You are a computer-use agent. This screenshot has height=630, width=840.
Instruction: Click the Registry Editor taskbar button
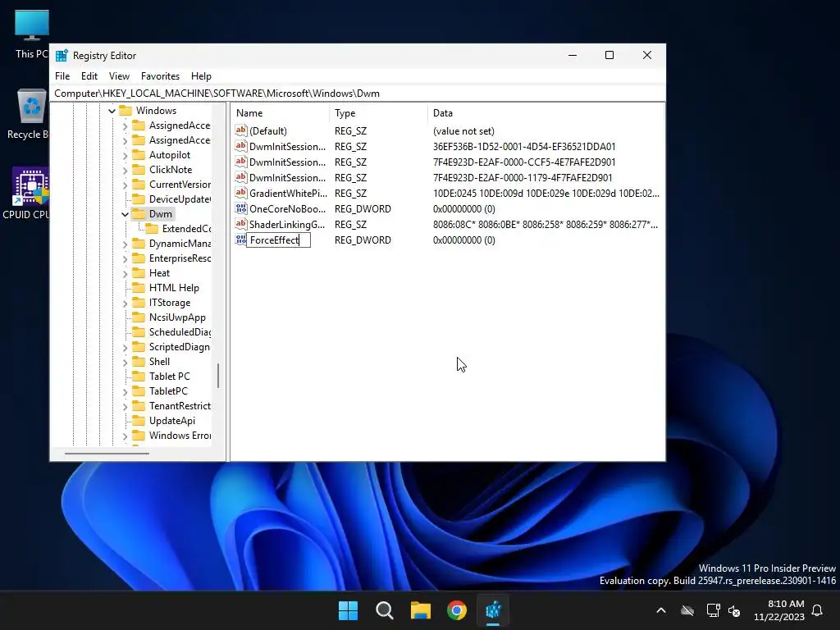[x=493, y=610]
